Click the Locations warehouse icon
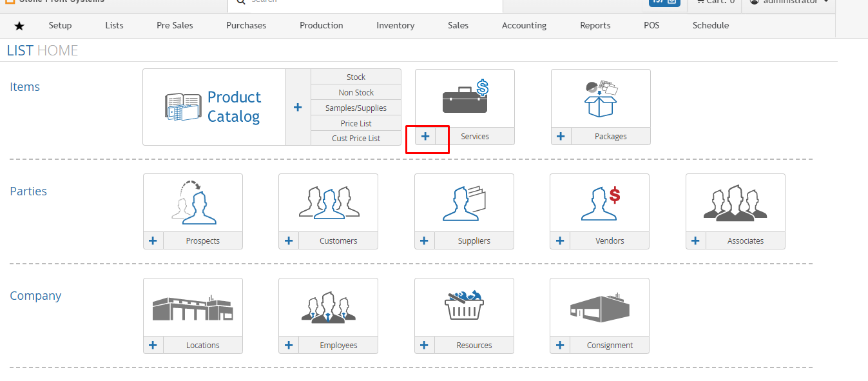 tap(193, 308)
